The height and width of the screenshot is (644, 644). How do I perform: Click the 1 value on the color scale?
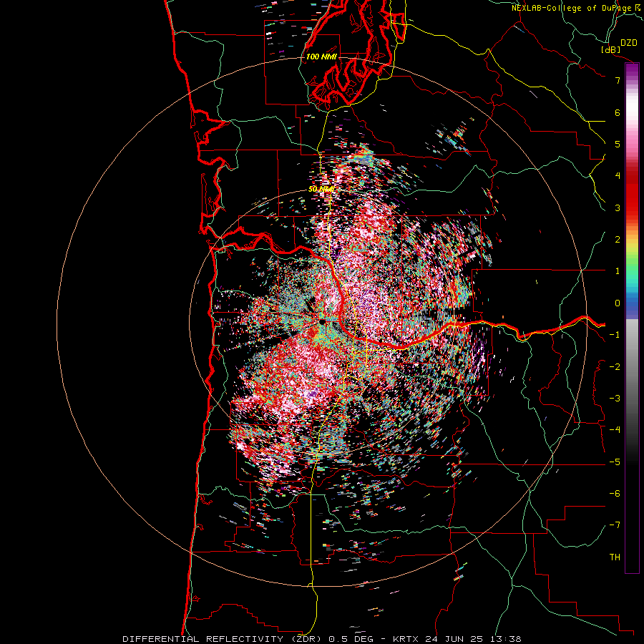click(x=618, y=271)
